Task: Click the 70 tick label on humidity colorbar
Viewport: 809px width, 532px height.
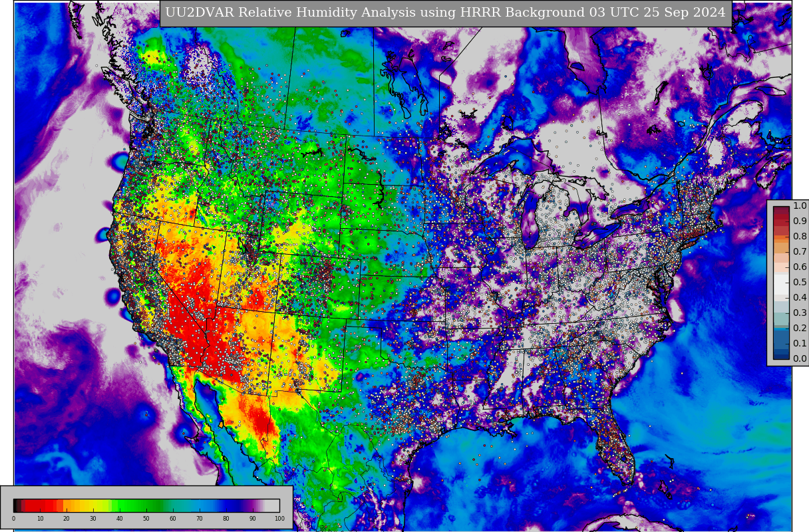Action: 200,519
